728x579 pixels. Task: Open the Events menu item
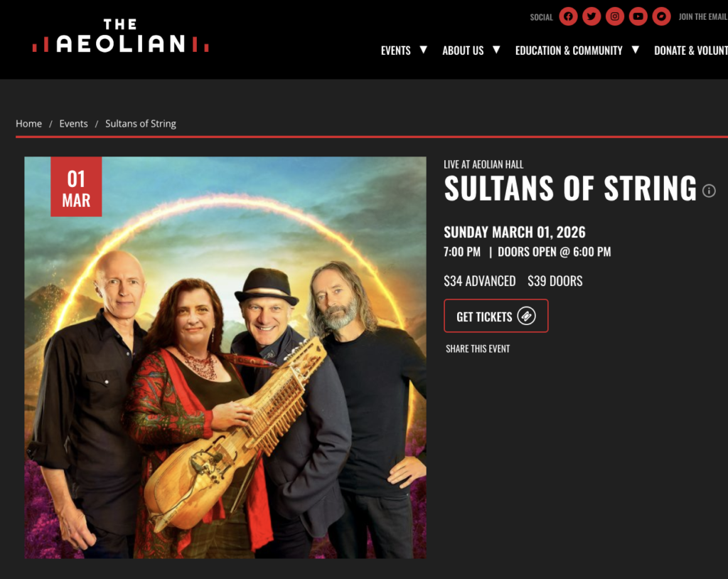395,51
